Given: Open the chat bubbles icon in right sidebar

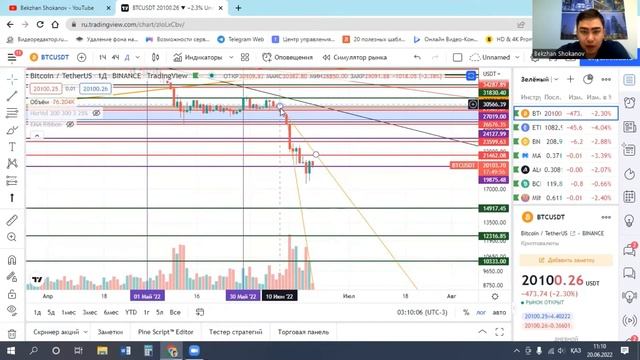Looking at the screenshot, I should pyautogui.click(x=629, y=273).
